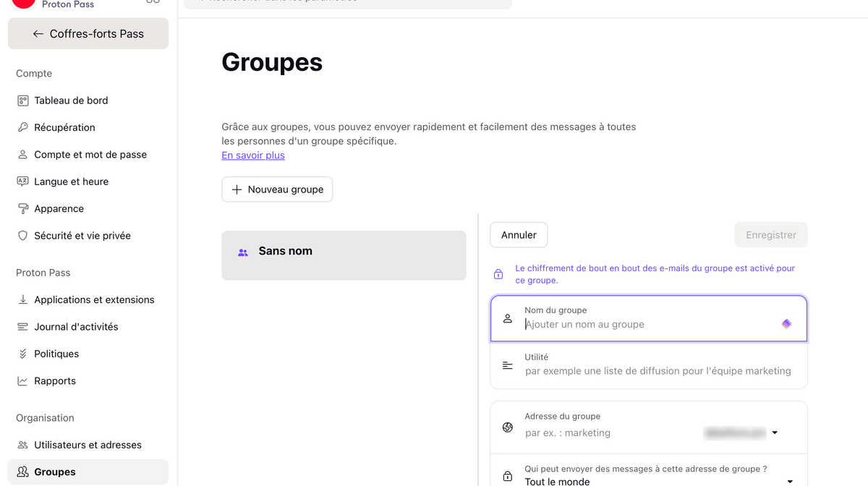Click the Proton Pass logo icon
The height and width of the screenshot is (486, 868).
[x=23, y=3]
